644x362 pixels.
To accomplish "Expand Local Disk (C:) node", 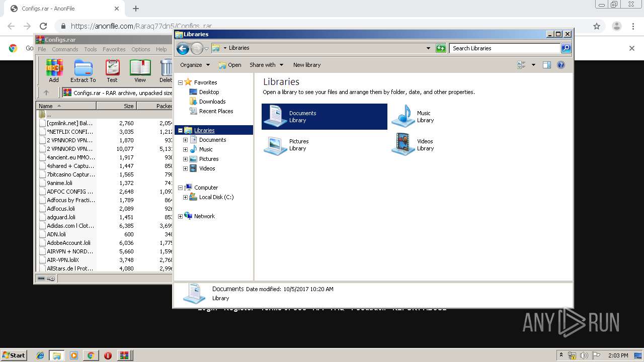I will [185, 197].
